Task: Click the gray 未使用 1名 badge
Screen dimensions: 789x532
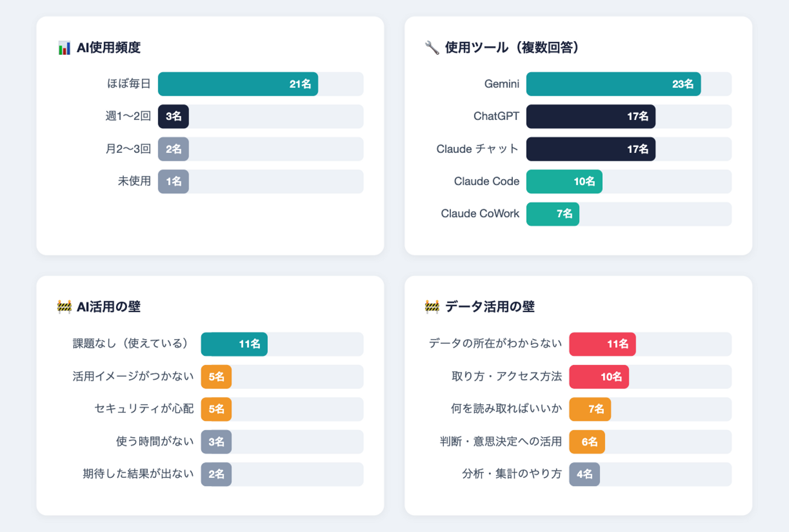Action: click(x=173, y=182)
